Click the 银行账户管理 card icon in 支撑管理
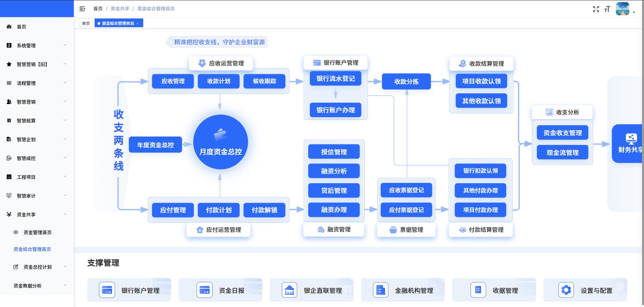Image resolution: width=644 pixels, height=307 pixels. 107,290
